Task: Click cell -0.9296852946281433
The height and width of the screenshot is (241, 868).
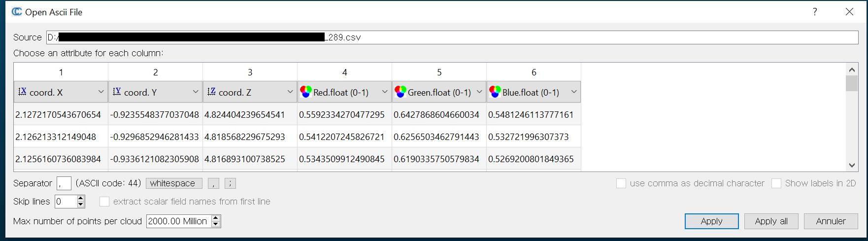Action: coord(156,137)
